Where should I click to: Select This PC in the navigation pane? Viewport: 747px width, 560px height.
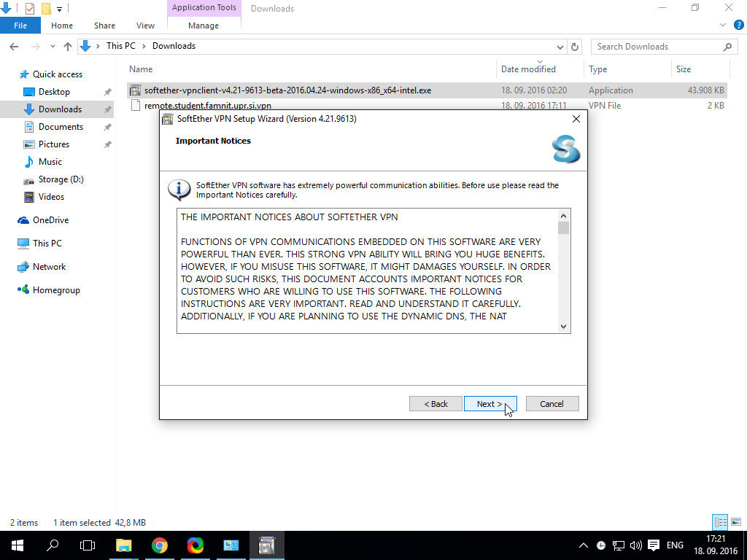pyautogui.click(x=47, y=244)
